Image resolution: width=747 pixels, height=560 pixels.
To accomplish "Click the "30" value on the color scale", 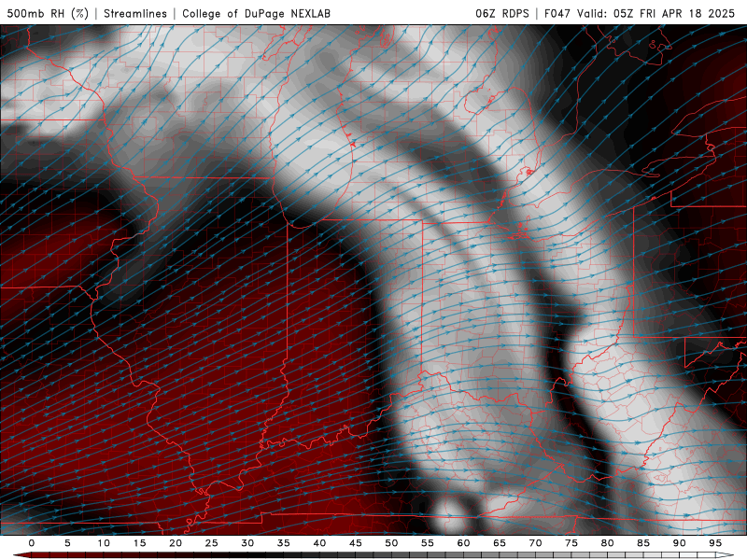I will (247, 543).
